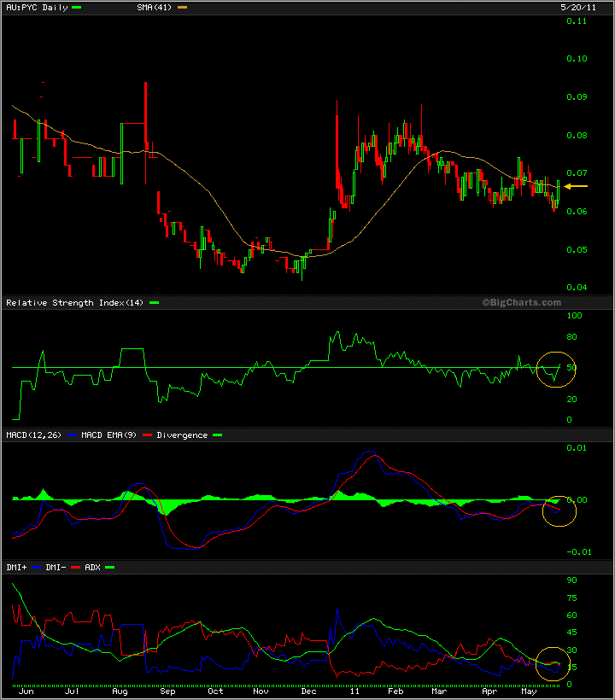This screenshot has width=615, height=700.
Task: Click the MACD EMA(9) legend label
Action: pyautogui.click(x=109, y=435)
